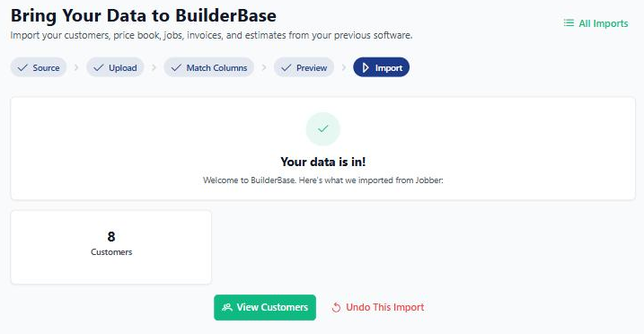Click the checkmark icon in Source step
The height and width of the screenshot is (334, 644).
22,67
